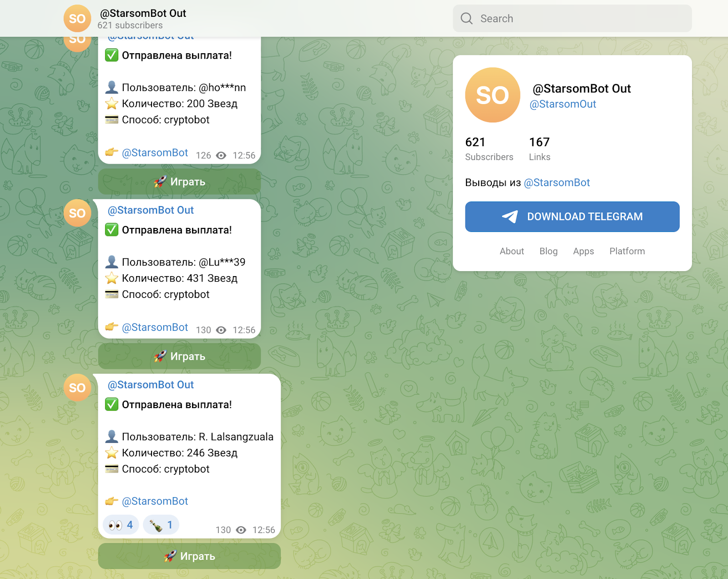Click the Download Telegram button
This screenshot has width=728, height=579.
(572, 216)
